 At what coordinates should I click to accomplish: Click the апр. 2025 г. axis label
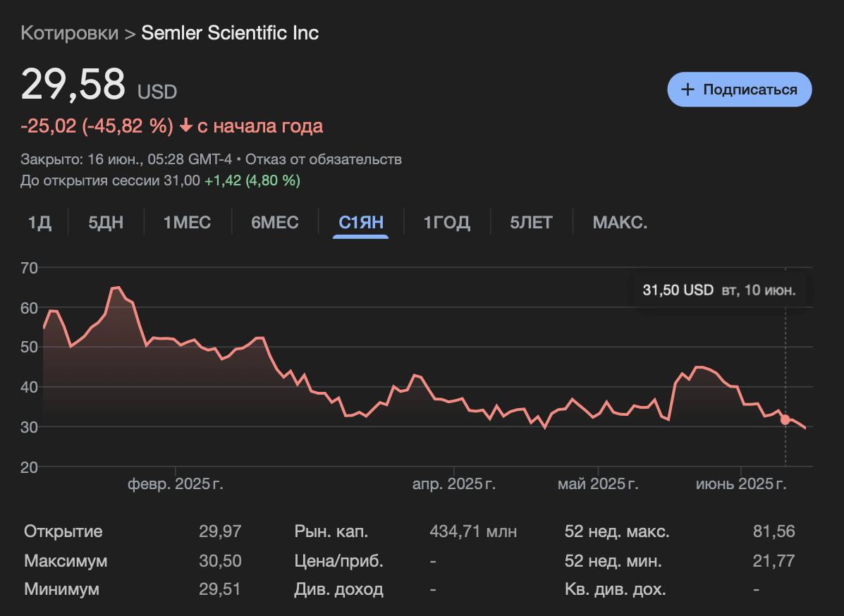(454, 483)
